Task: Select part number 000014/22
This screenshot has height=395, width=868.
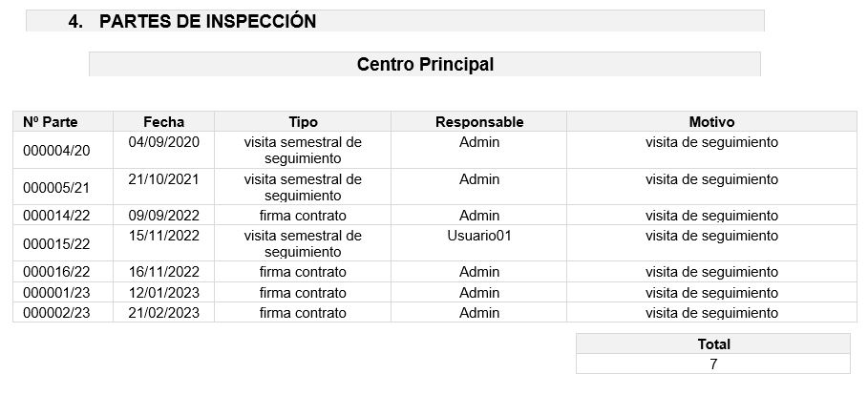Action: pos(56,216)
